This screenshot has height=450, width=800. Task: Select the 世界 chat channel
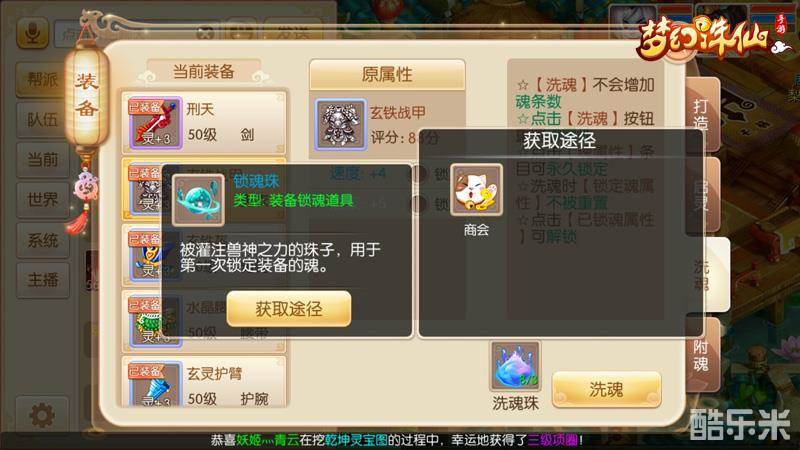coord(43,200)
